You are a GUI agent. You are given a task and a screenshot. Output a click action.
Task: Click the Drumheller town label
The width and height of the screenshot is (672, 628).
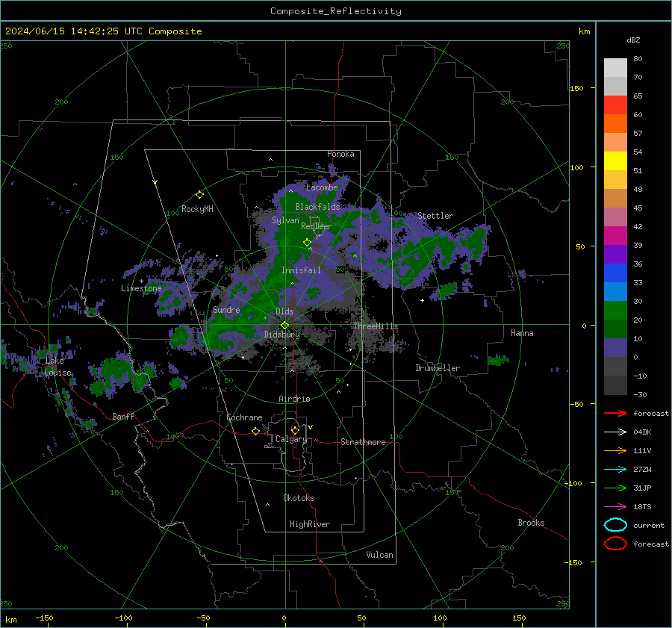438,368
